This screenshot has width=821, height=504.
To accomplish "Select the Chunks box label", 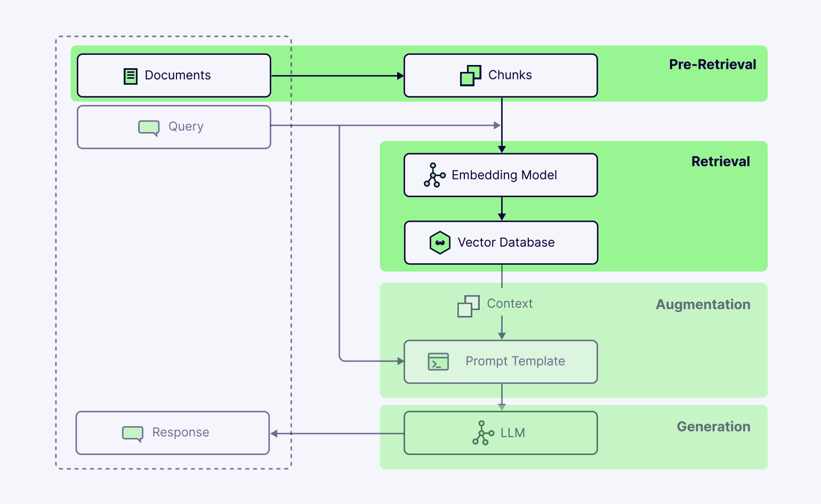I will pyautogui.click(x=510, y=75).
